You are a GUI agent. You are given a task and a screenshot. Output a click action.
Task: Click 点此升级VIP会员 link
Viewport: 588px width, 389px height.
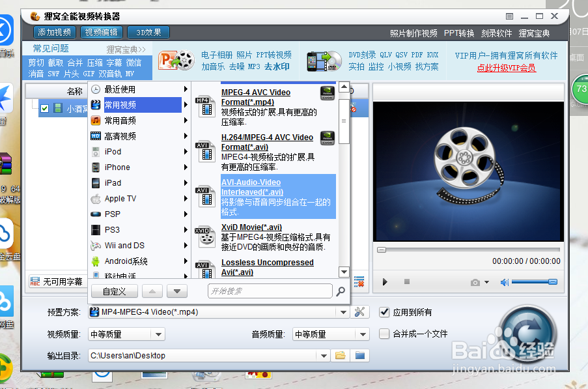(x=506, y=68)
